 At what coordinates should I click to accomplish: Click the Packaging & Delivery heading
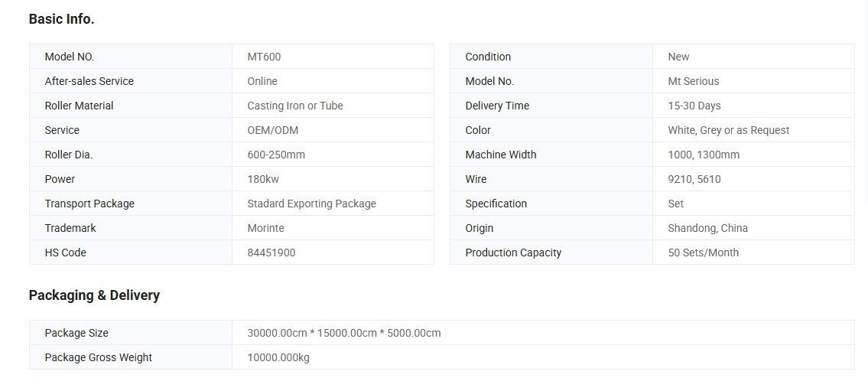pyautogui.click(x=94, y=295)
